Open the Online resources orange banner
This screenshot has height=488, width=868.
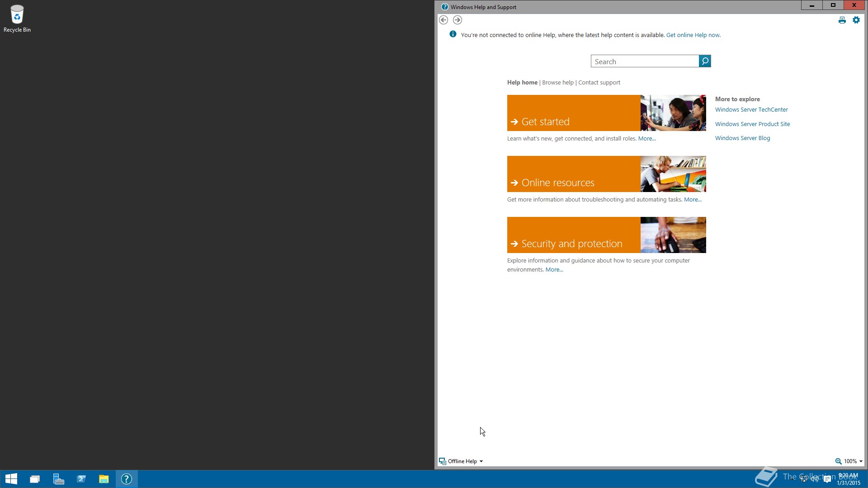pyautogui.click(x=574, y=174)
